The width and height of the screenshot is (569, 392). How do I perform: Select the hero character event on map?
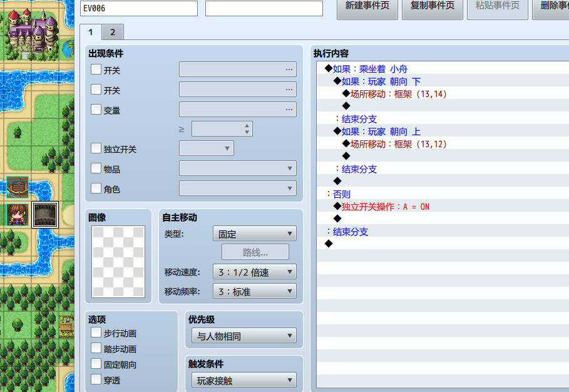(18, 215)
